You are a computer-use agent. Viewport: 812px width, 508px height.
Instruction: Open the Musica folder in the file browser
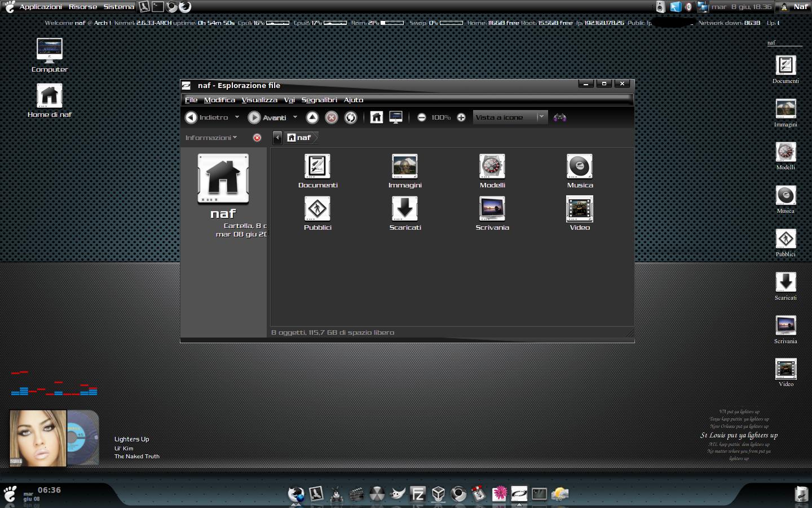pyautogui.click(x=580, y=171)
